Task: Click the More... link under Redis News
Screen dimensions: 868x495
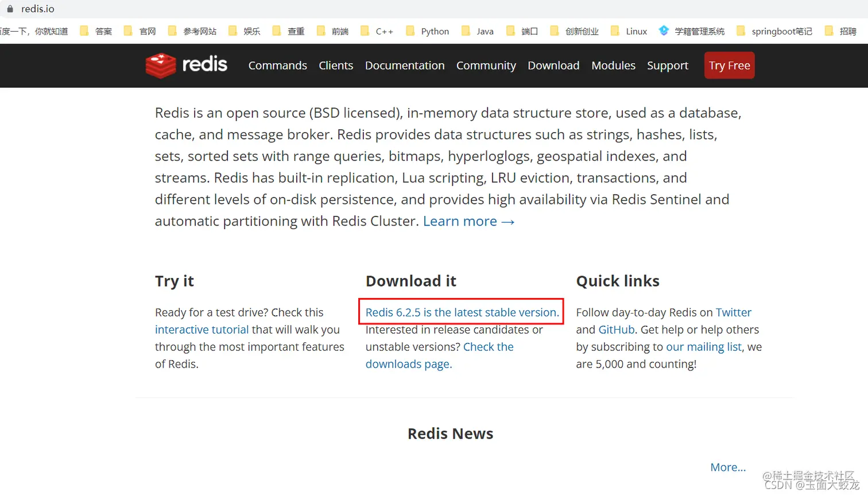Action: click(x=728, y=467)
